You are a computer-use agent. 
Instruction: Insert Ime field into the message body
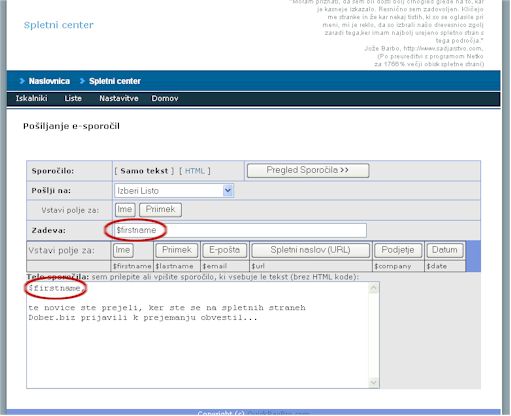pyautogui.click(x=123, y=250)
